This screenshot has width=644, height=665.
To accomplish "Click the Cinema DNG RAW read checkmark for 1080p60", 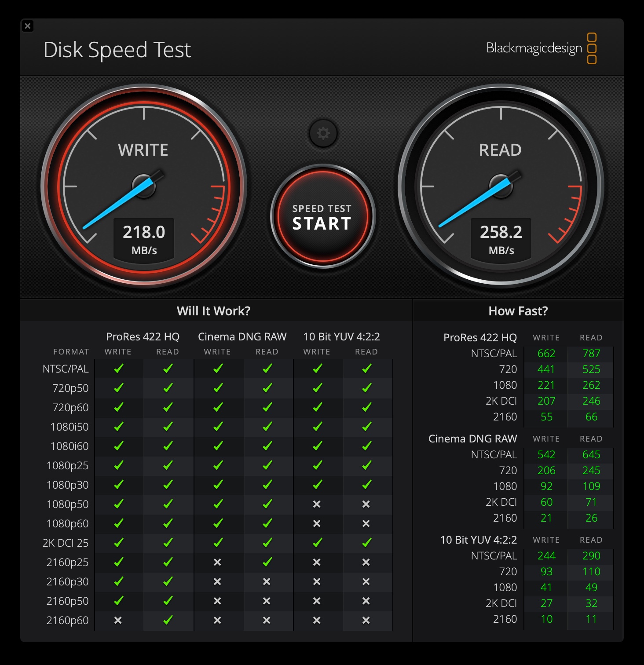I will [267, 523].
